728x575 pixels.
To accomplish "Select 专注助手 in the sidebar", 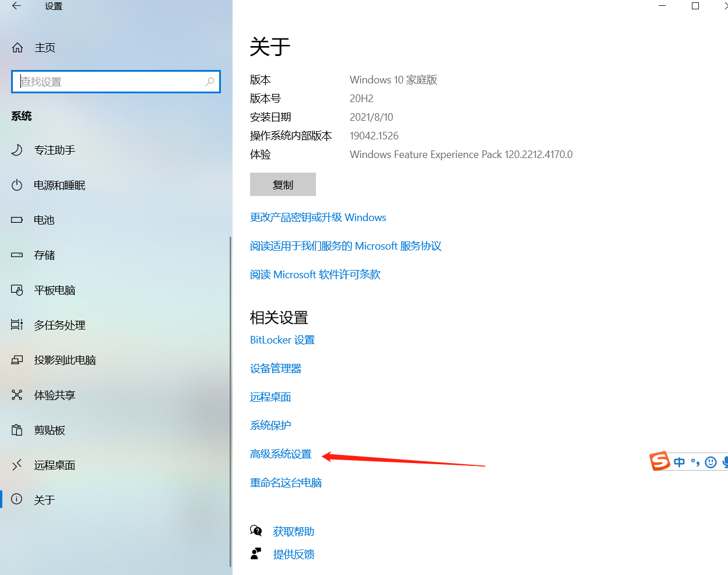I will [x=55, y=150].
